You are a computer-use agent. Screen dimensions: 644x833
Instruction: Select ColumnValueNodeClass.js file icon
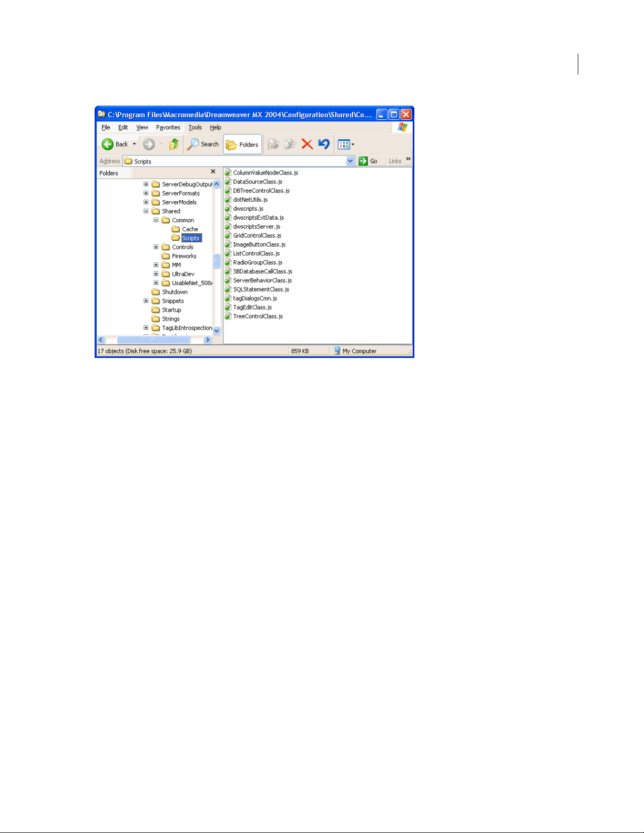click(x=228, y=173)
